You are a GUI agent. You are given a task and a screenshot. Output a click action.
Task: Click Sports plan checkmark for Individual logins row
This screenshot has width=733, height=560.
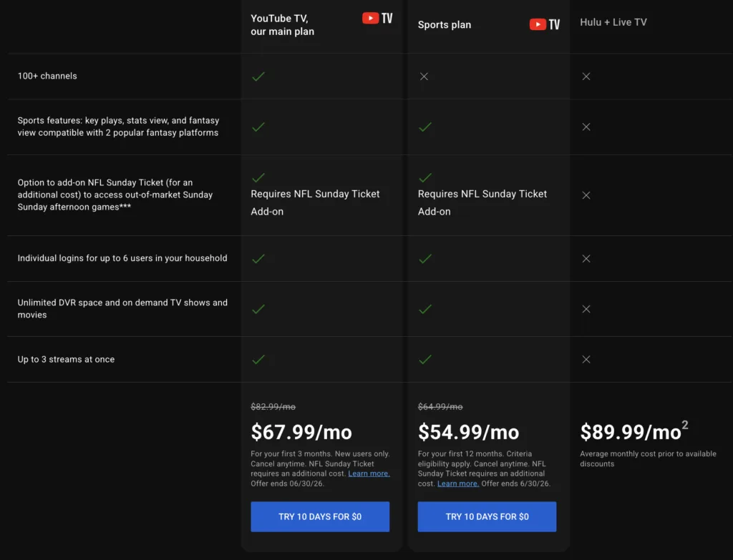[x=425, y=258]
